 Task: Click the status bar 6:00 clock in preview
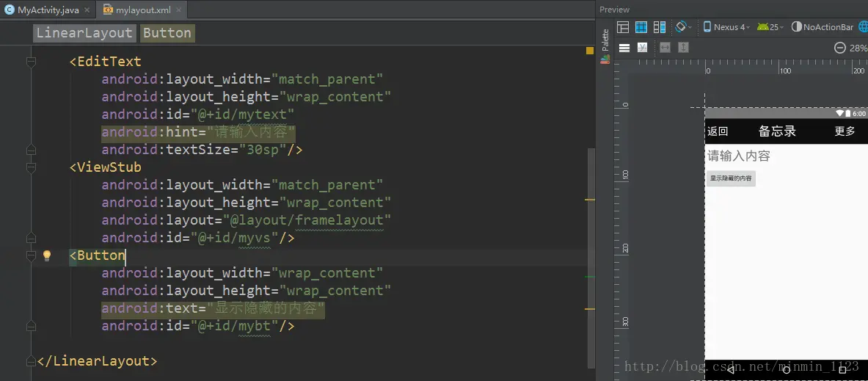pos(858,113)
